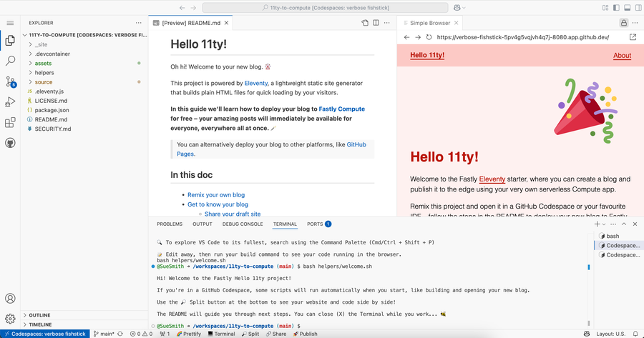Image resolution: width=644 pixels, height=338 pixels.
Task: Open the GitHub Pages link
Action: pos(271,149)
